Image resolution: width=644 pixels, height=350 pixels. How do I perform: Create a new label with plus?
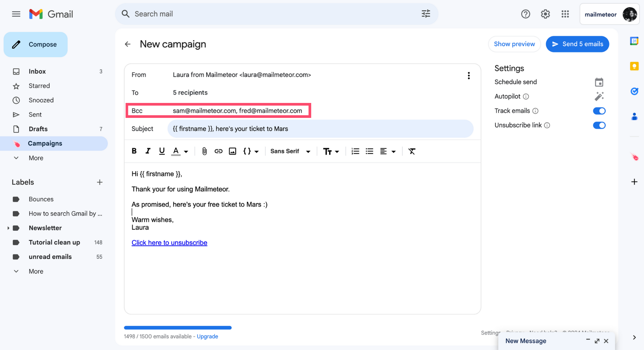(100, 182)
